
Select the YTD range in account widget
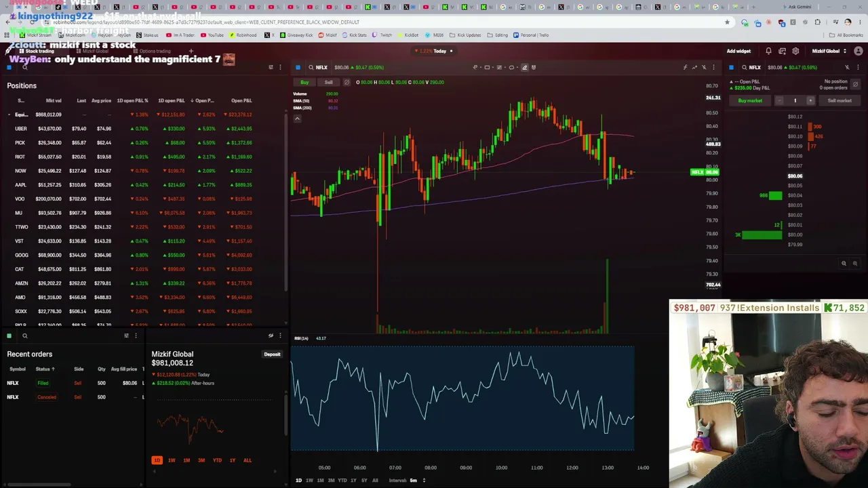click(x=217, y=460)
